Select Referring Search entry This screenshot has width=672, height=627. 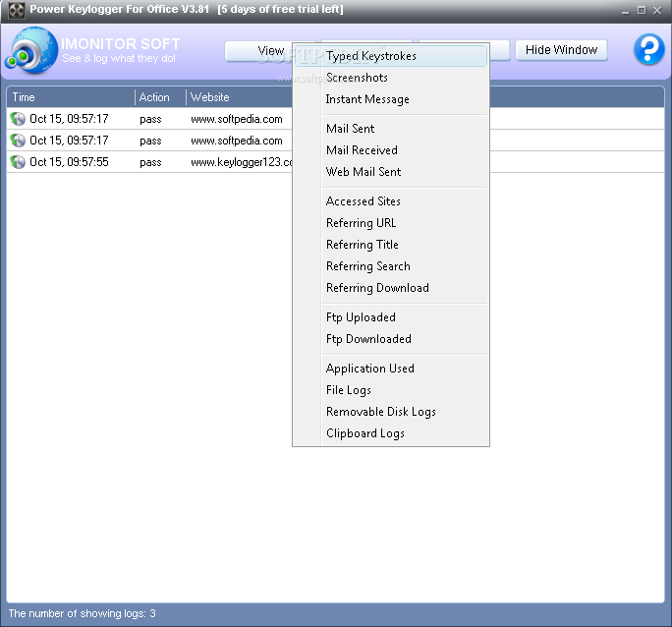tap(391, 266)
